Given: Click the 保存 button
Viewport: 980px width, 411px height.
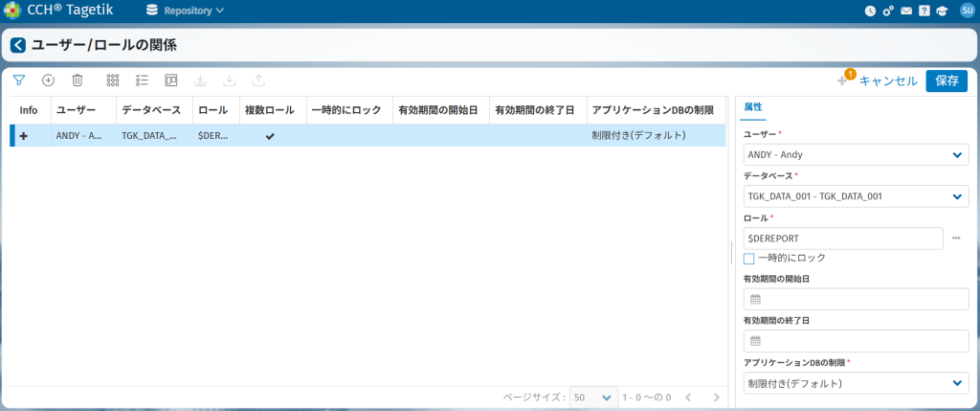Looking at the screenshot, I should [x=947, y=81].
